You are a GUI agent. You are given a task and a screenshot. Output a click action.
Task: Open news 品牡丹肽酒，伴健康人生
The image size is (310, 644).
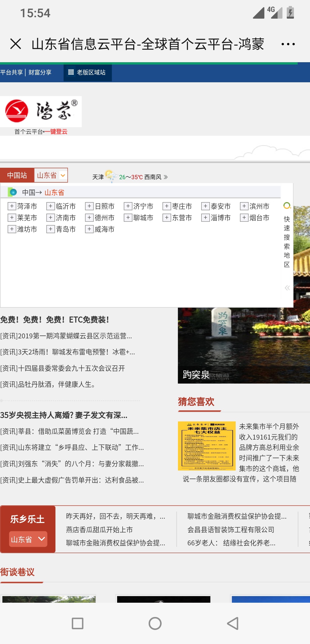(48, 384)
